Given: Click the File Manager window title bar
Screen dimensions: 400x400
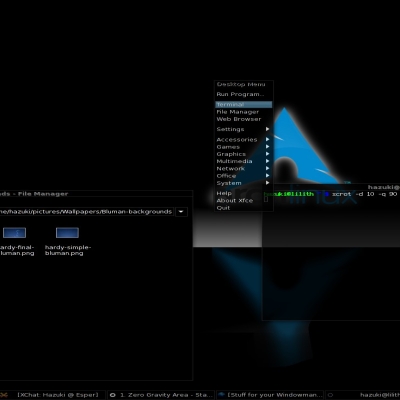Looking at the screenshot, I should (x=96, y=194).
